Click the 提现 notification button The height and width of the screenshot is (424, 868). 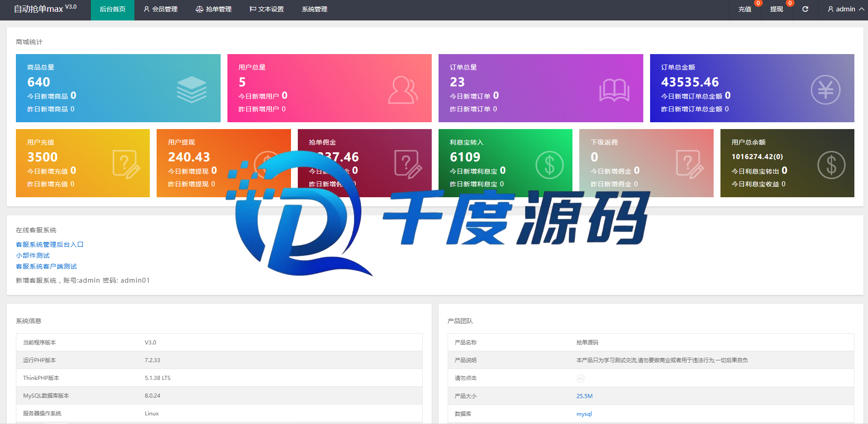tap(777, 10)
